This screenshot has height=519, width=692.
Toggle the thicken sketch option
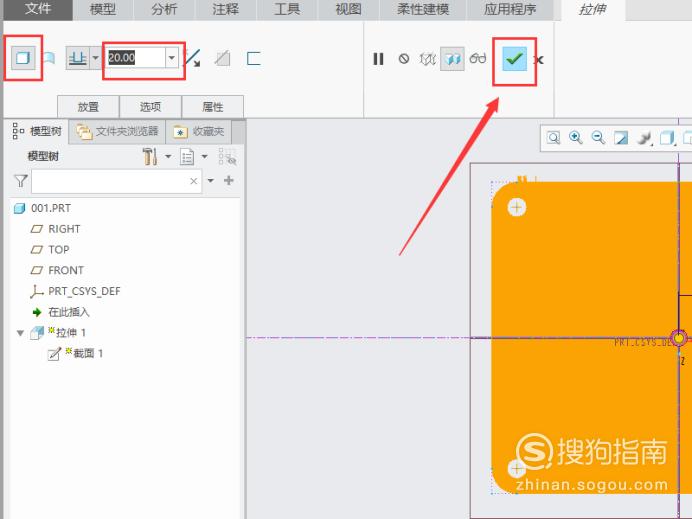253,58
